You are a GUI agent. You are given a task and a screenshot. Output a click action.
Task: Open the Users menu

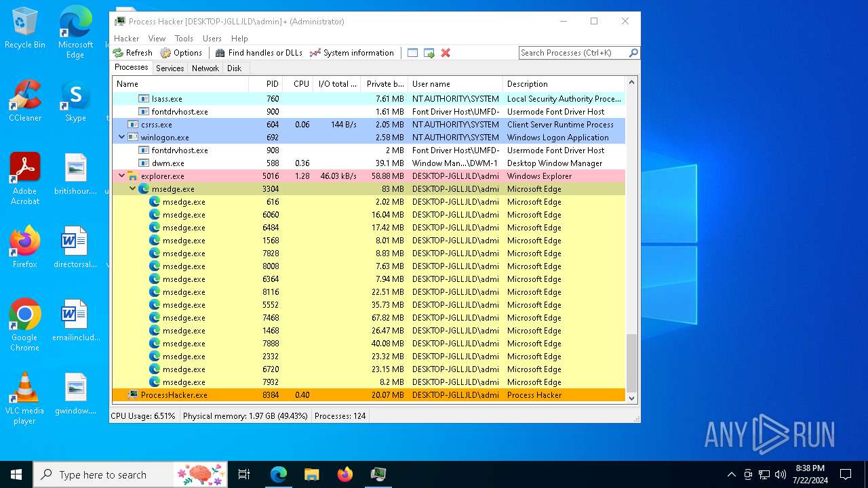click(x=212, y=39)
